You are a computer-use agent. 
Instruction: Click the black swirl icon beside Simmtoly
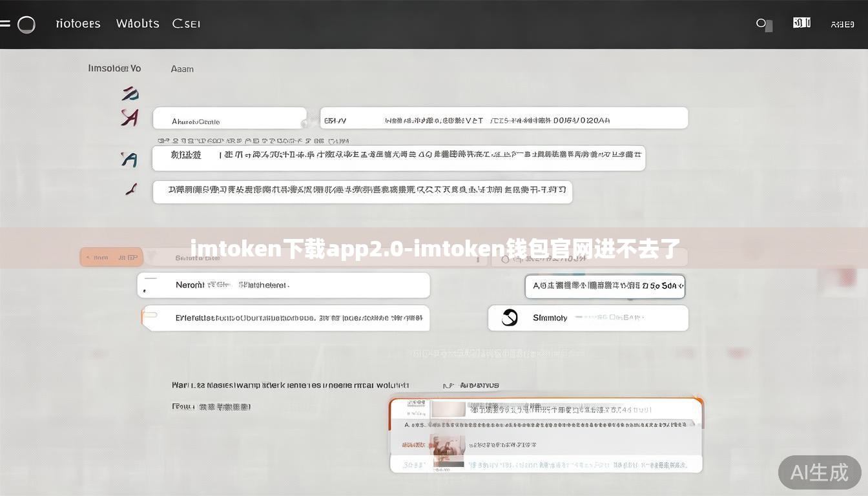[510, 318]
